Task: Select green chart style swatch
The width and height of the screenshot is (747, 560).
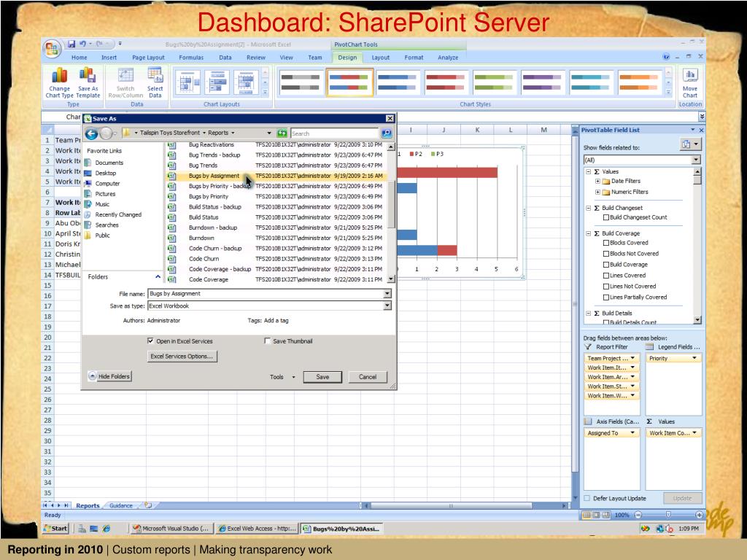Action: click(x=495, y=82)
